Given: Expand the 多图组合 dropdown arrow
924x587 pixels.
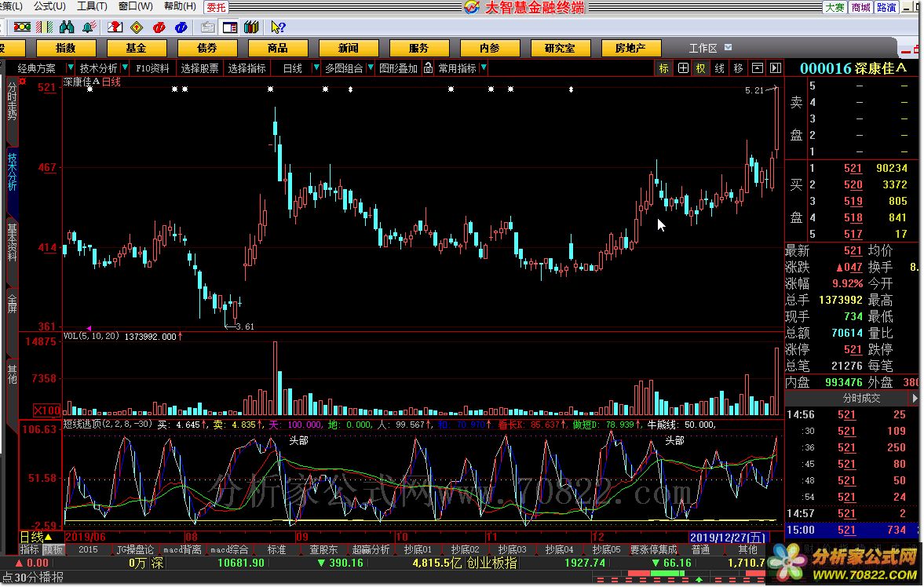Looking at the screenshot, I should [370, 68].
